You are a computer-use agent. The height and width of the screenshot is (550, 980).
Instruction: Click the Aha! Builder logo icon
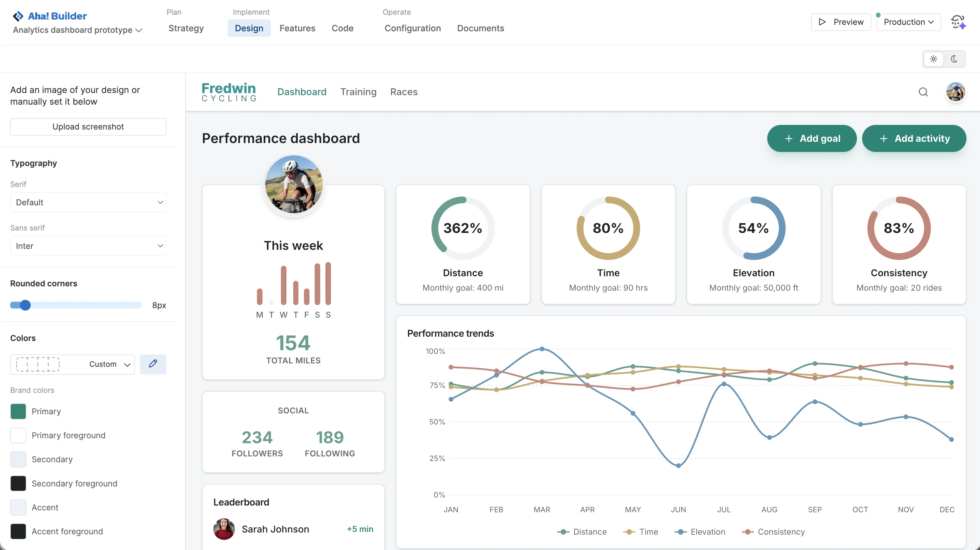(x=18, y=16)
